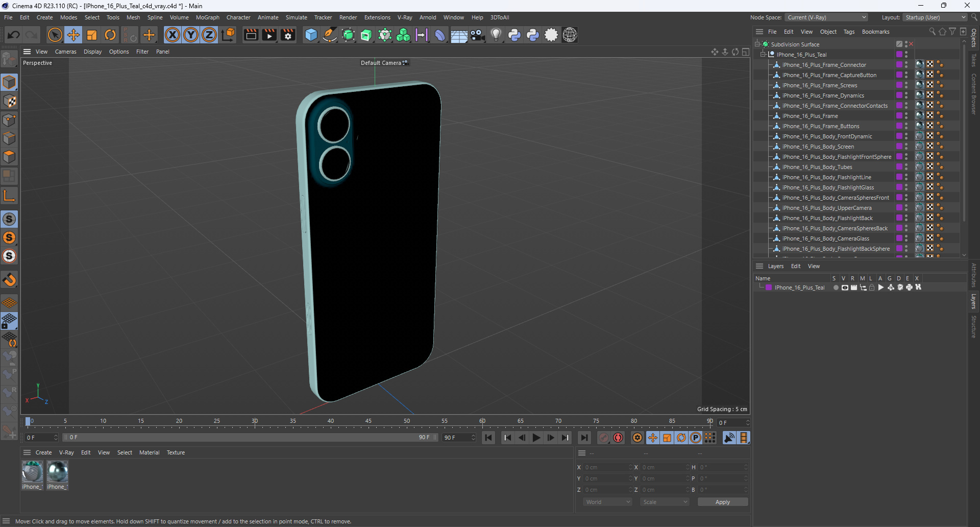This screenshot has width=980, height=527.
Task: Click purple swatch of iPhone_16_Plus_Teal layer
Action: coord(769,288)
